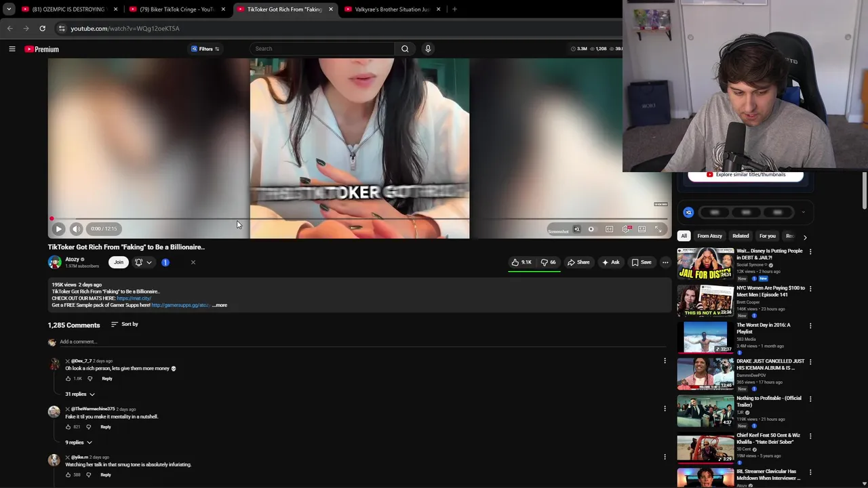This screenshot has height=488, width=868.
Task: Click the search magnifier button
Action: click(405, 49)
